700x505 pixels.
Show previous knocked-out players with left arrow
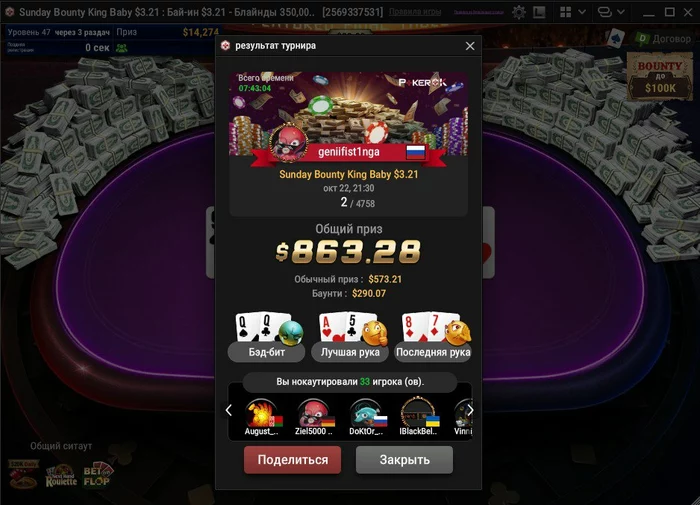pos(229,410)
